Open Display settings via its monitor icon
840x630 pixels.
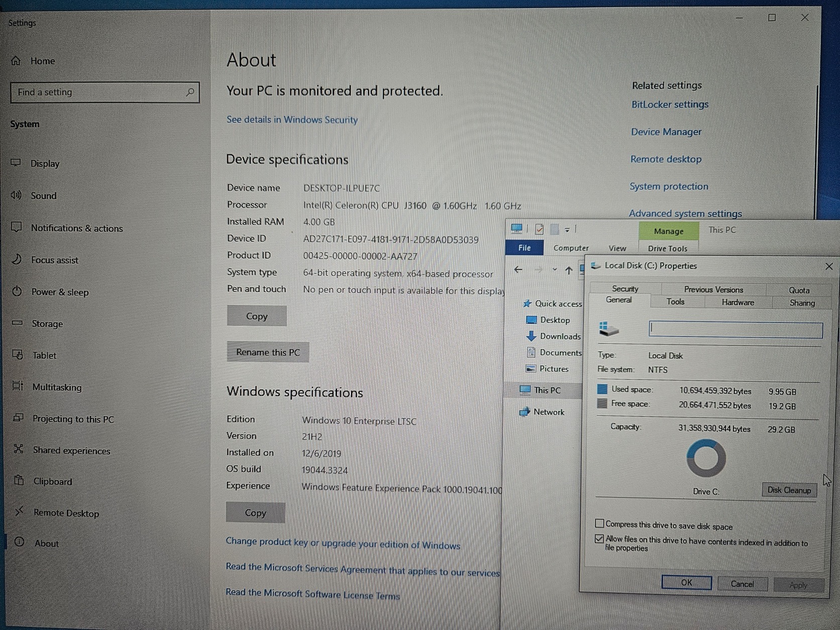tap(16, 163)
